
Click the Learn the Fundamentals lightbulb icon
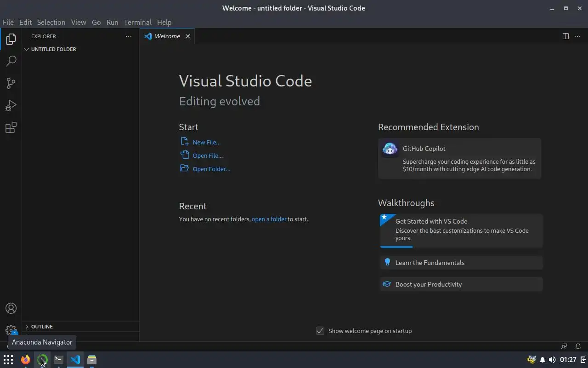[x=387, y=263]
